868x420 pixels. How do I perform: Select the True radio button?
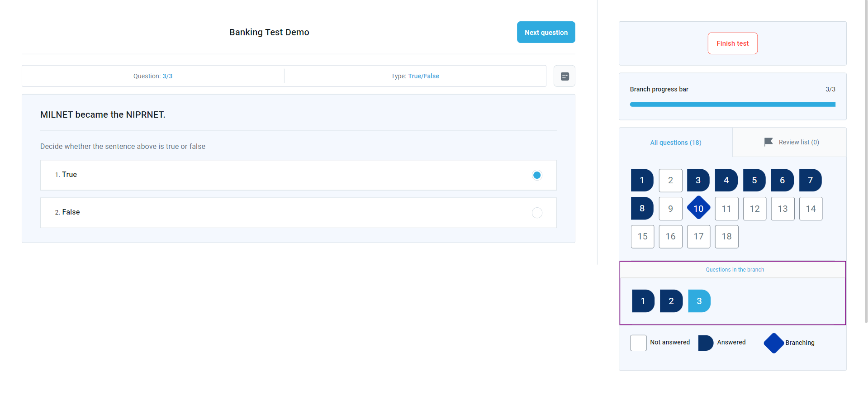tap(536, 175)
